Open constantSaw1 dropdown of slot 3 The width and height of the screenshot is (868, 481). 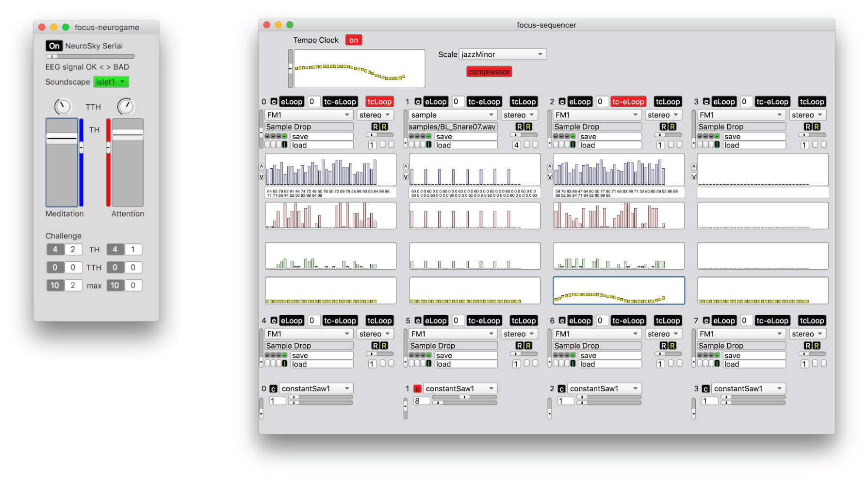click(x=749, y=389)
